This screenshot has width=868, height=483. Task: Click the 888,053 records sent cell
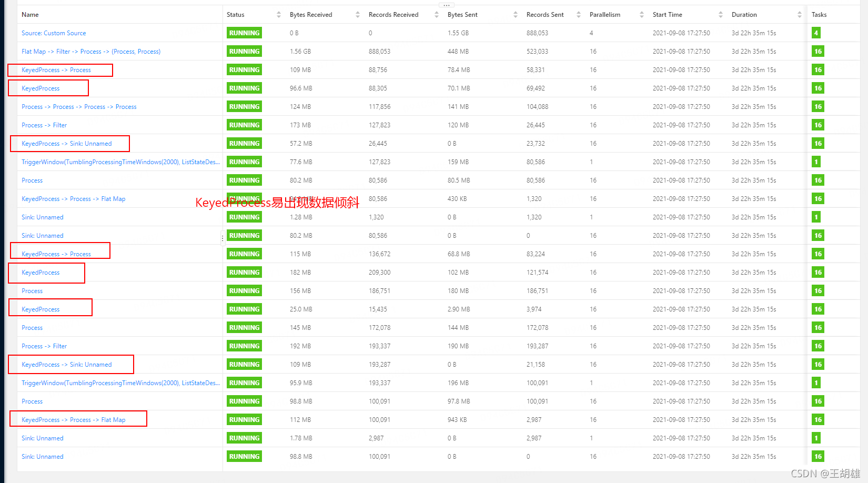click(x=537, y=33)
